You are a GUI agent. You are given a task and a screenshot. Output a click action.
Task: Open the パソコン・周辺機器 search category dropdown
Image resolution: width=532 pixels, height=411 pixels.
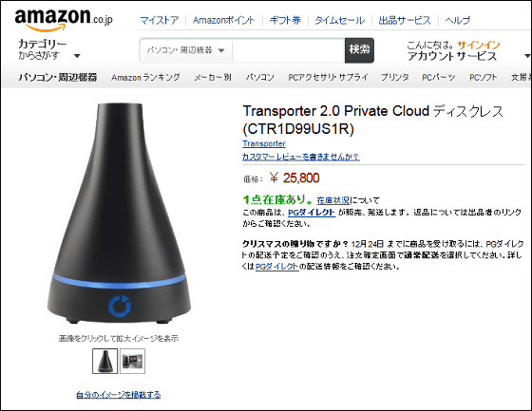pyautogui.click(x=186, y=50)
